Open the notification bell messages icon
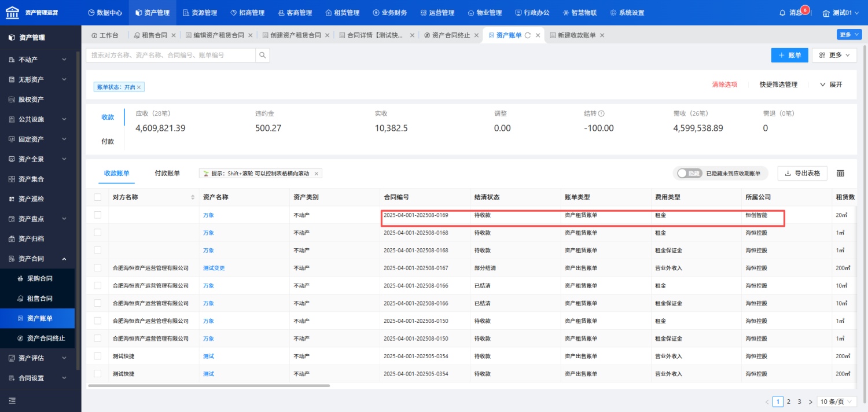868x412 pixels. tap(783, 13)
